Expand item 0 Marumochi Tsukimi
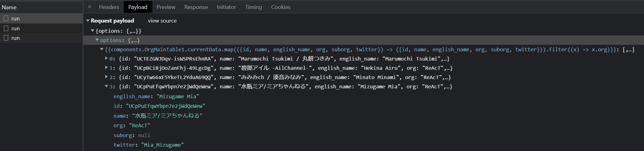The width and height of the screenshot is (644, 151). point(106,58)
